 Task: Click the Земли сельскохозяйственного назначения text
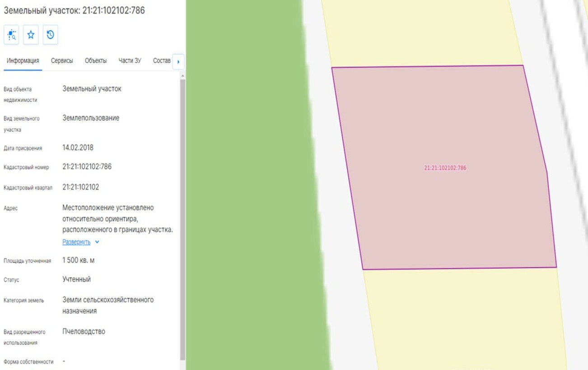(x=108, y=305)
